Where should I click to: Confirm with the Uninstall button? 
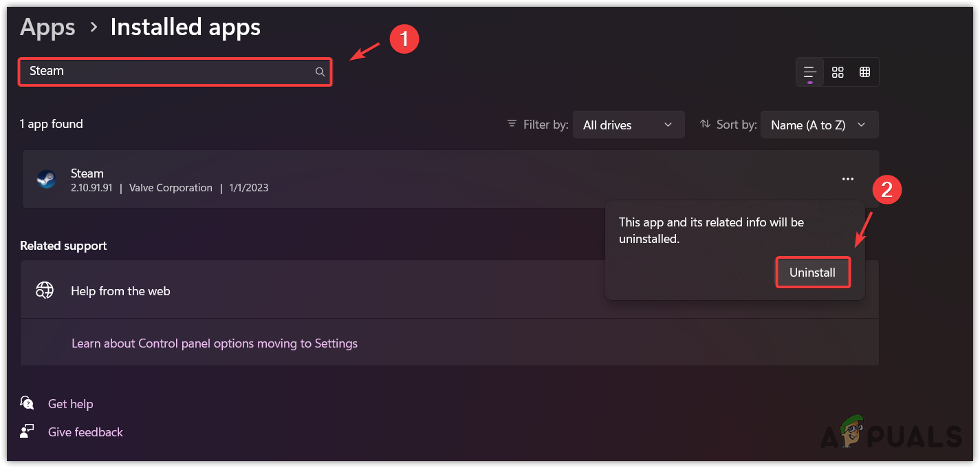pos(812,273)
